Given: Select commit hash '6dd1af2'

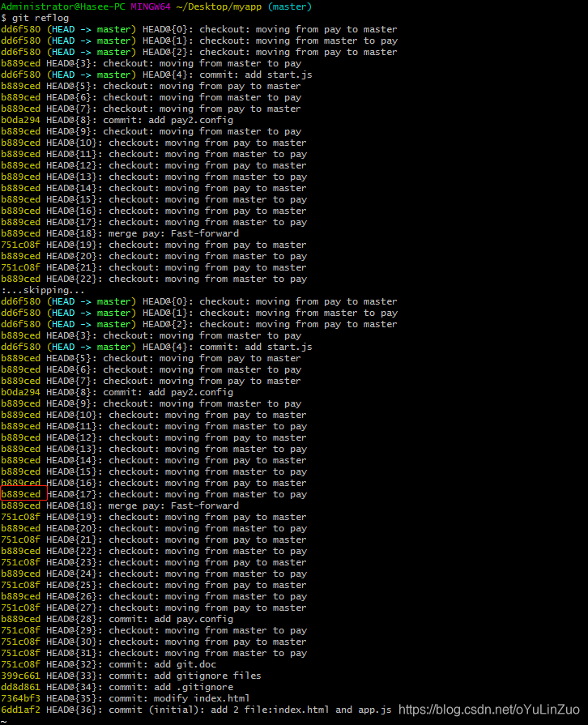Looking at the screenshot, I should 20,710.
